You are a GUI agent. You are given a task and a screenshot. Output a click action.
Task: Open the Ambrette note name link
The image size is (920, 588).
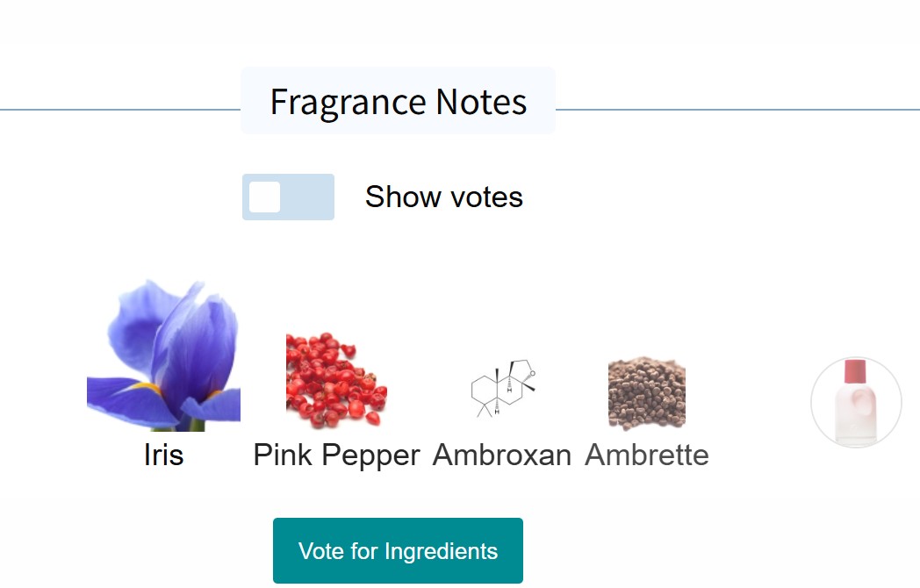coord(647,455)
